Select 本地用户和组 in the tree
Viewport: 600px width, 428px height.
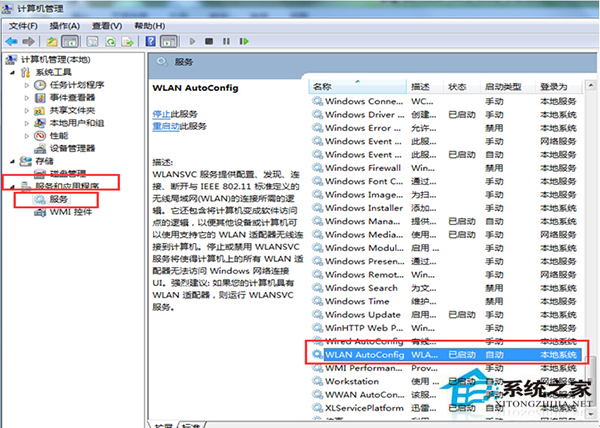point(77,123)
